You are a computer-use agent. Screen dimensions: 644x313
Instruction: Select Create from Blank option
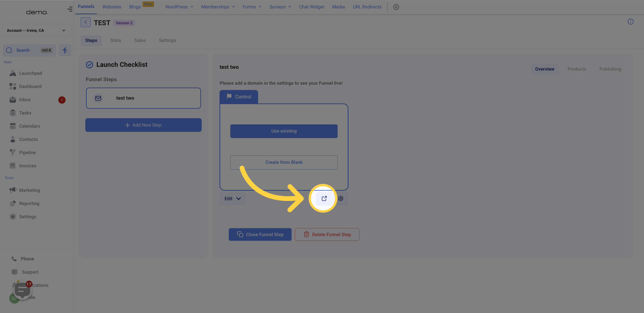pyautogui.click(x=284, y=162)
